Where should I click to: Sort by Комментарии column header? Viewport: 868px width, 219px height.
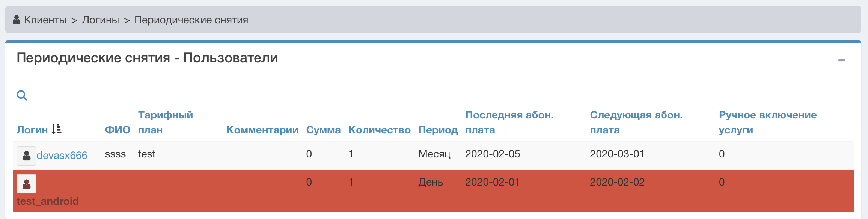(262, 130)
